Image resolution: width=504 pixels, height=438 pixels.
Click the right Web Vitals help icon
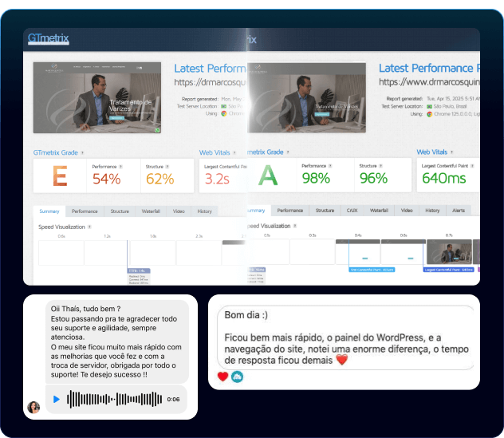[451, 152]
